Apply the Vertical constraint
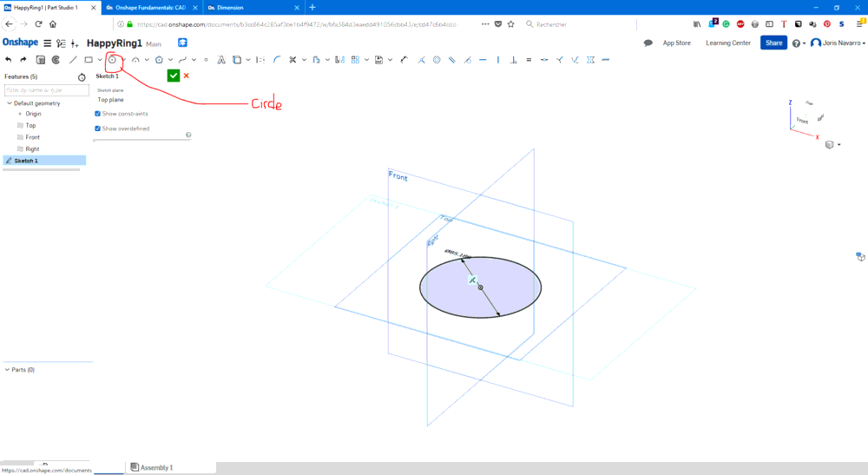The image size is (868, 475). pos(498,60)
